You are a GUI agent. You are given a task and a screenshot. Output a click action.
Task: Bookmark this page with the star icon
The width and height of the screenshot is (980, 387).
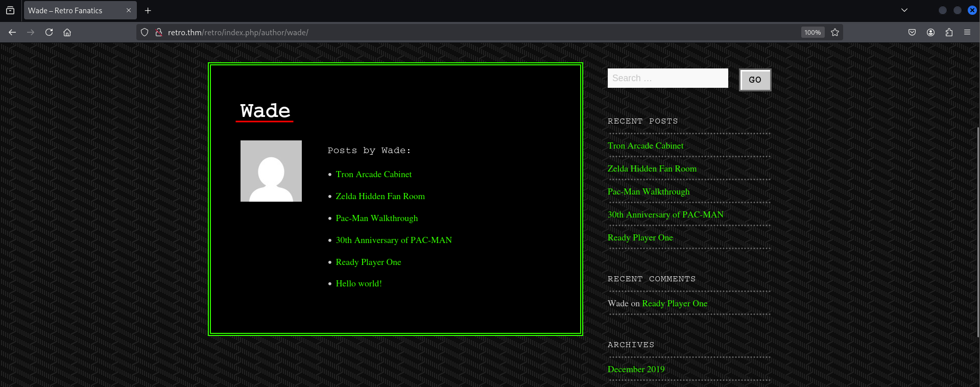tap(835, 32)
